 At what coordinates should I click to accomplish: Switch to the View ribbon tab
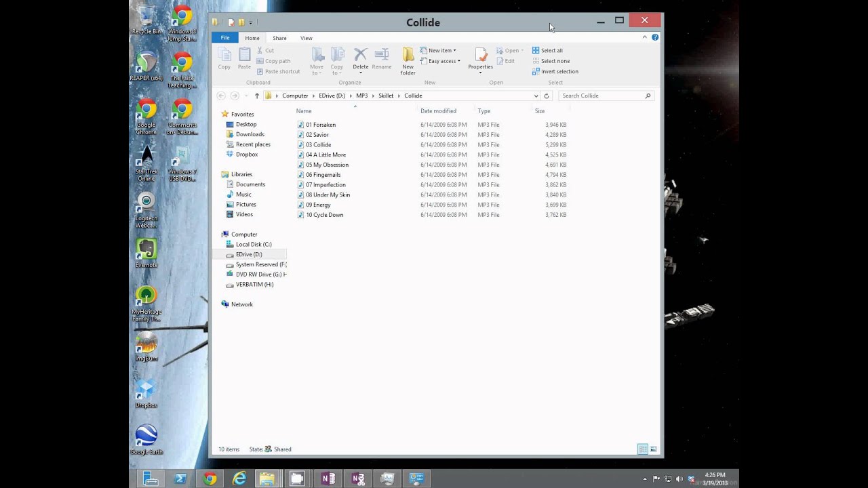307,38
